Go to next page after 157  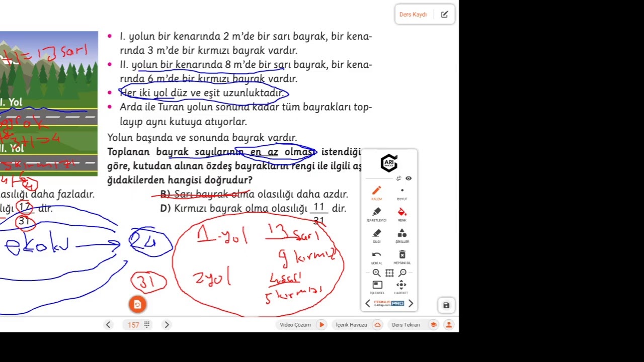167,325
